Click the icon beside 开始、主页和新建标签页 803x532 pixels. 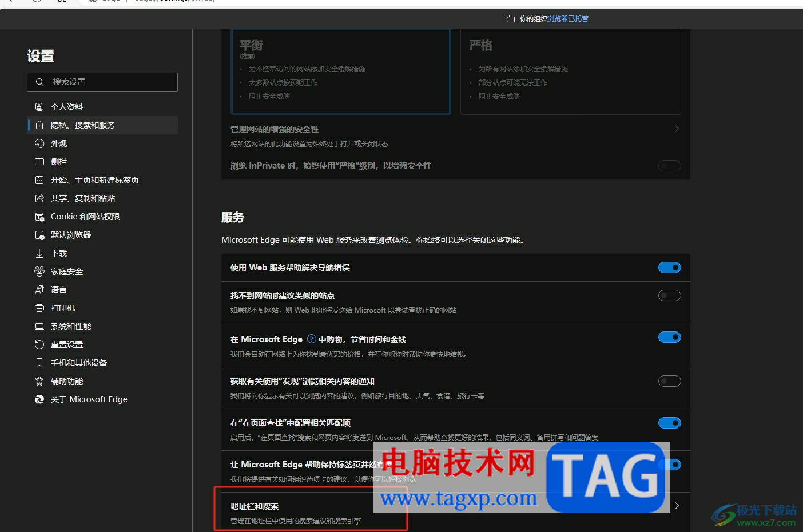pyautogui.click(x=39, y=180)
